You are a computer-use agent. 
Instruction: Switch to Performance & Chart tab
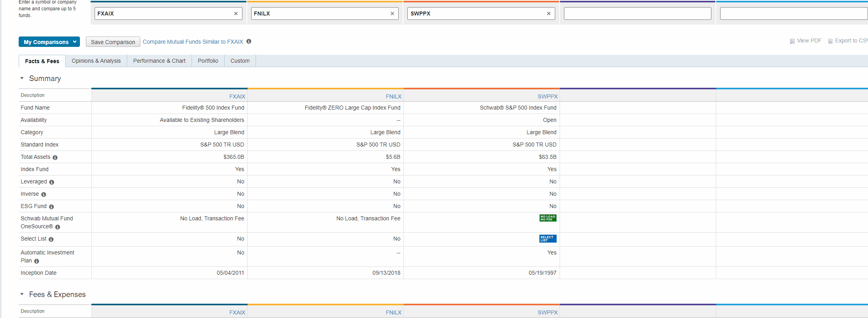159,61
